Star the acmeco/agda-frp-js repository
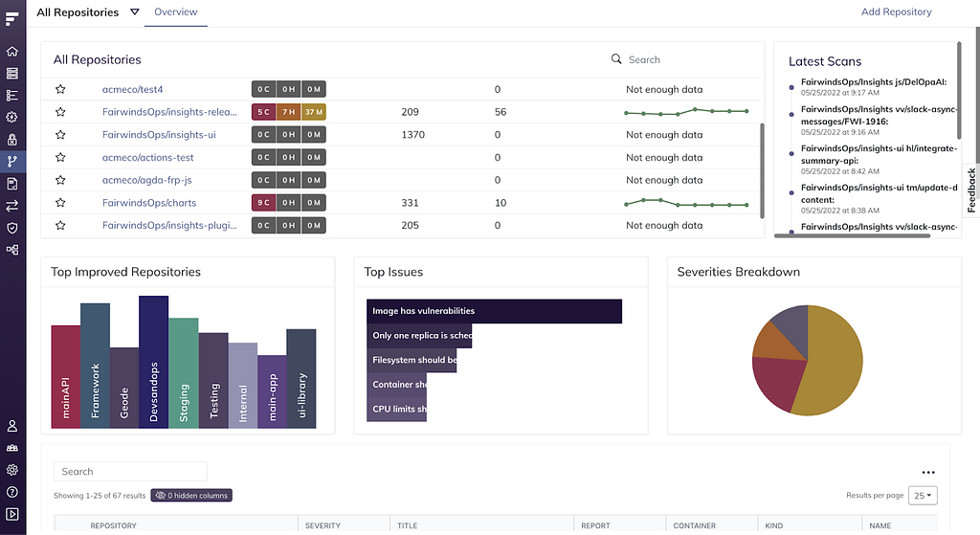 [60, 180]
